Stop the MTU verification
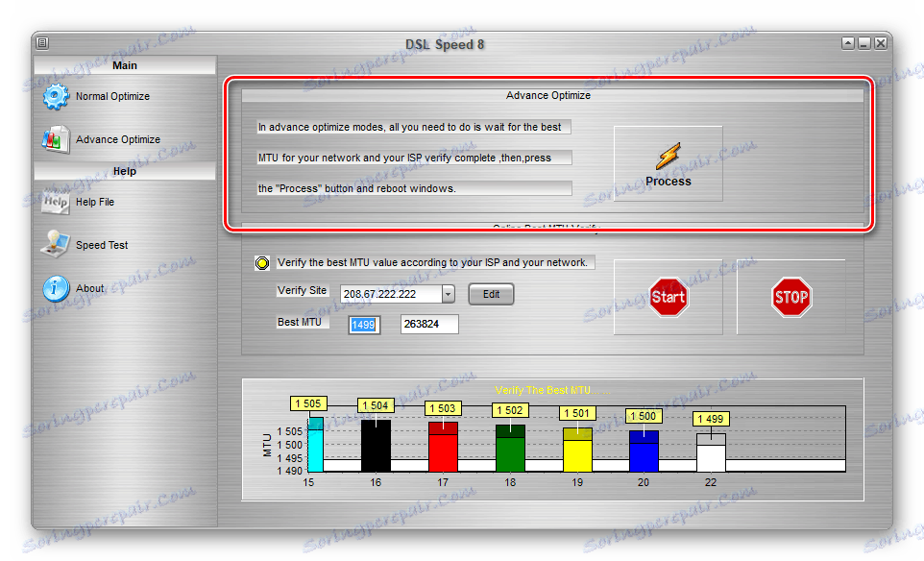Viewport: 924px width, 561px height. tap(790, 297)
